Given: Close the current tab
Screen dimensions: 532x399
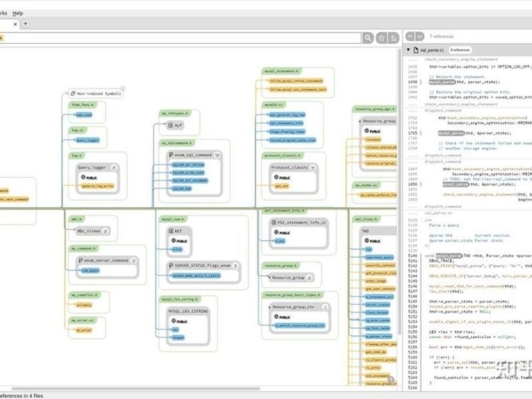Looking at the screenshot, I should (15, 24).
